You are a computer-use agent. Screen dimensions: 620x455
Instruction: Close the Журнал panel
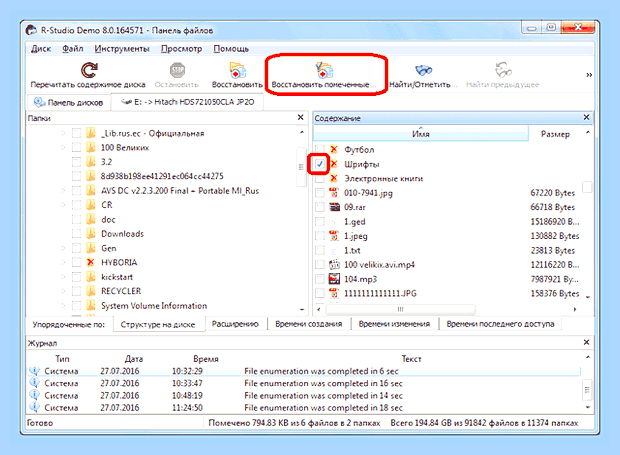tap(586, 342)
